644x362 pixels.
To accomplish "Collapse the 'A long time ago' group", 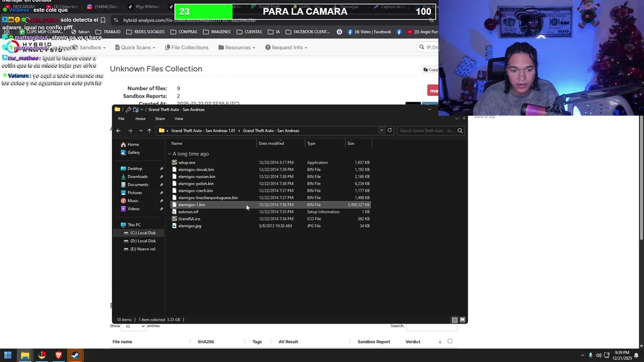I will click(170, 154).
